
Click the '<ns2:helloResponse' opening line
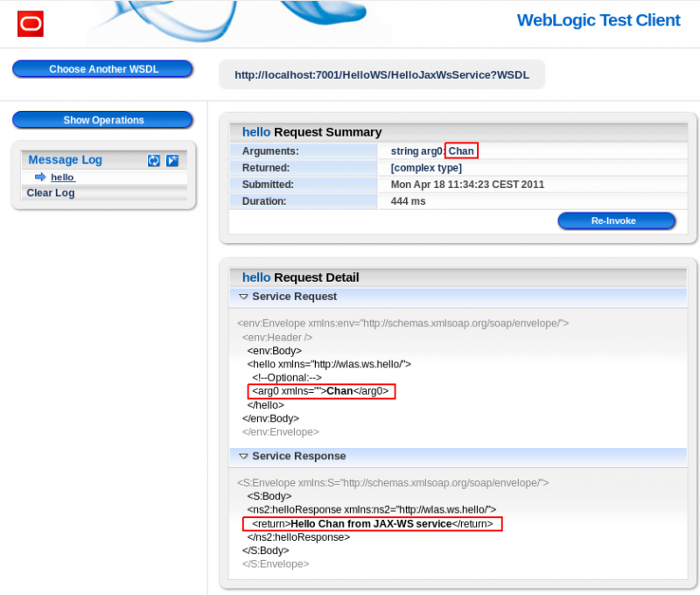(x=371, y=510)
